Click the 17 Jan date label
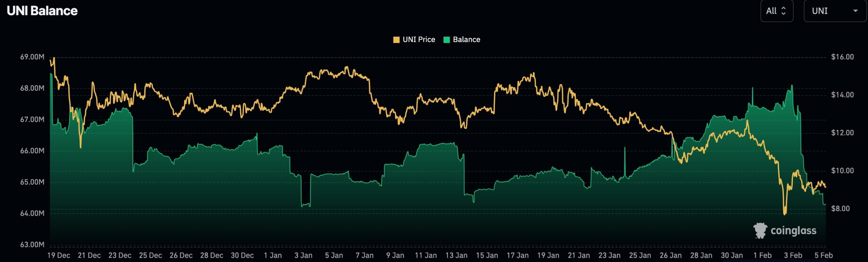The width and height of the screenshot is (868, 262). [517, 255]
